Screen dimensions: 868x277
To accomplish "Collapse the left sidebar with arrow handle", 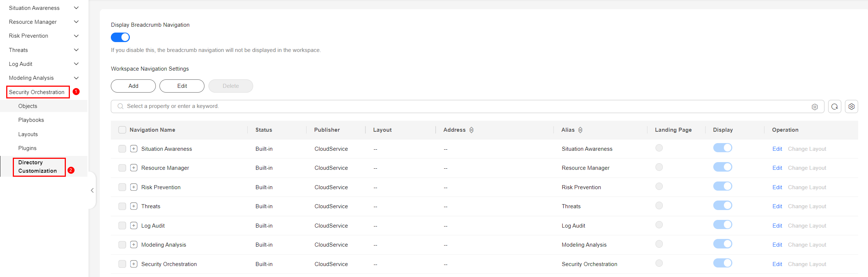I will (92, 190).
